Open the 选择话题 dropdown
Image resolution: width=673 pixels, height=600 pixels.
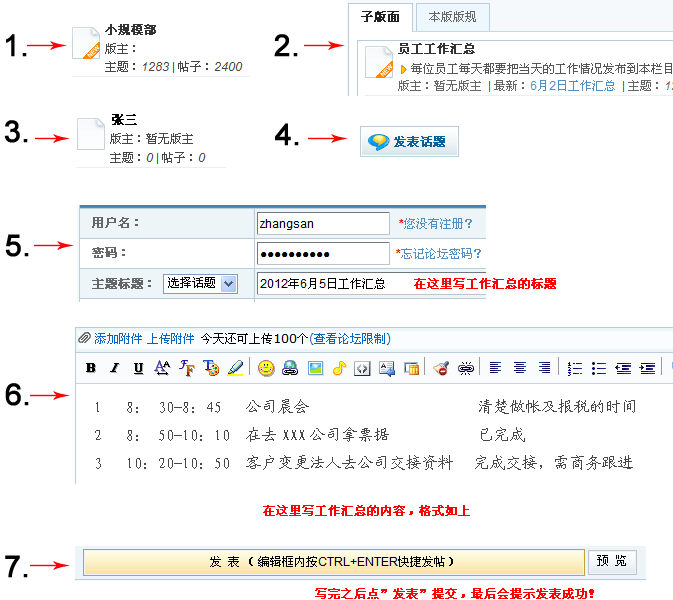point(200,284)
